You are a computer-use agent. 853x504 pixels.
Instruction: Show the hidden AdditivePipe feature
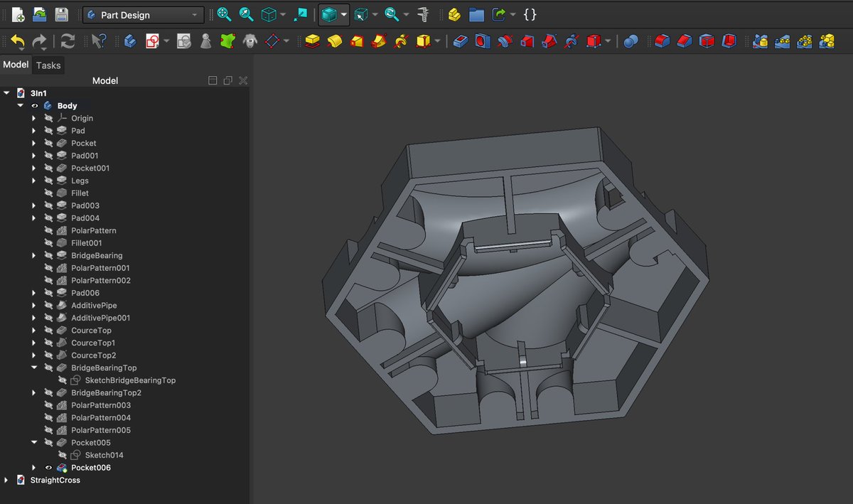click(48, 306)
